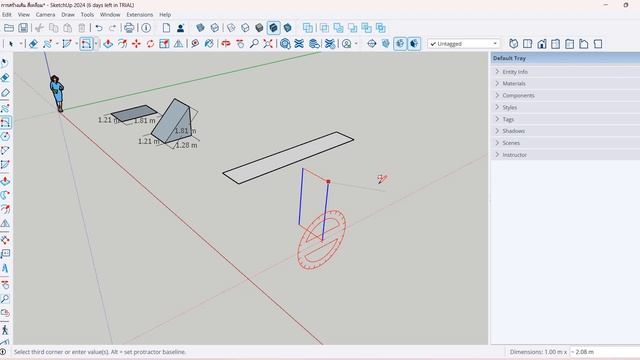Viewport: 640px width, 360px height.
Task: Enable Shaded face style
Action: tap(259, 28)
